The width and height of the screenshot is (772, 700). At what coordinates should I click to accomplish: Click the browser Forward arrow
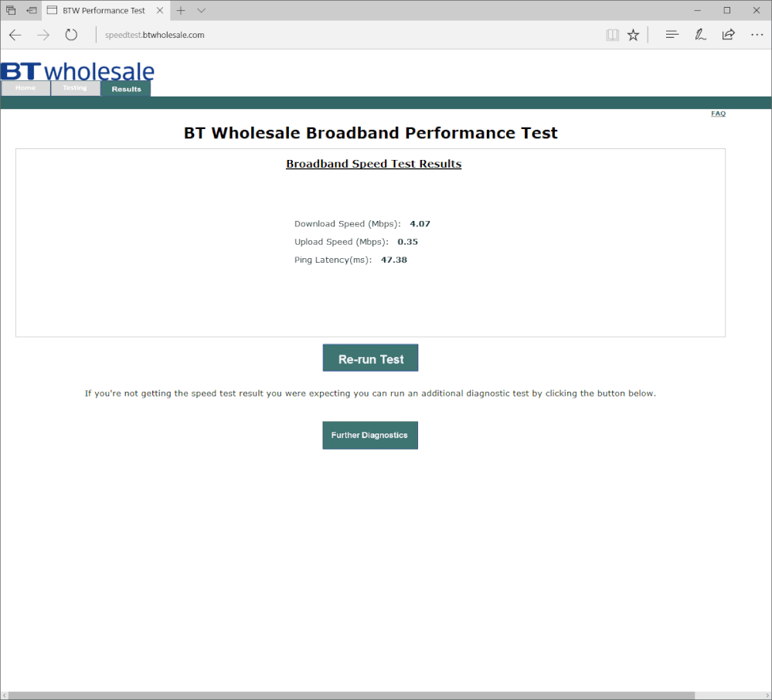(43, 35)
